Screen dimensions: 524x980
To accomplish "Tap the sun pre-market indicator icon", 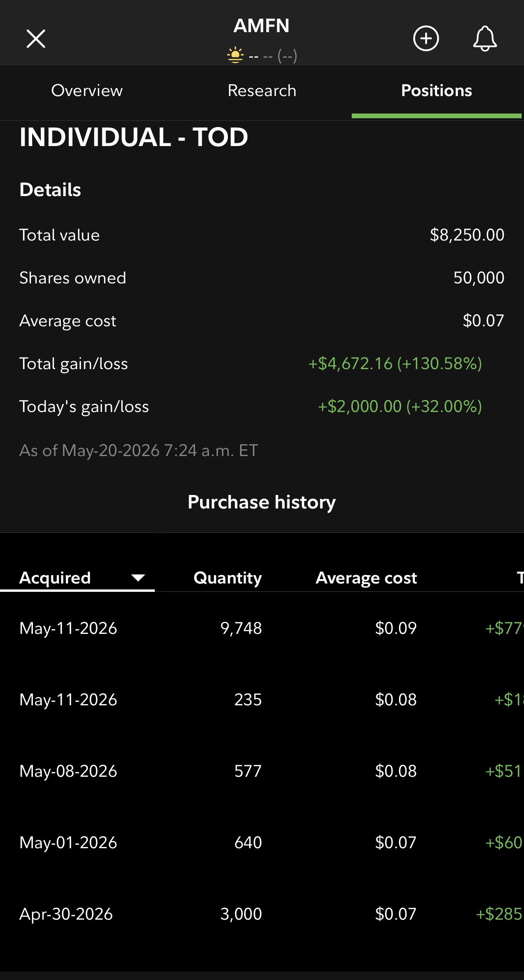I will pos(235,55).
